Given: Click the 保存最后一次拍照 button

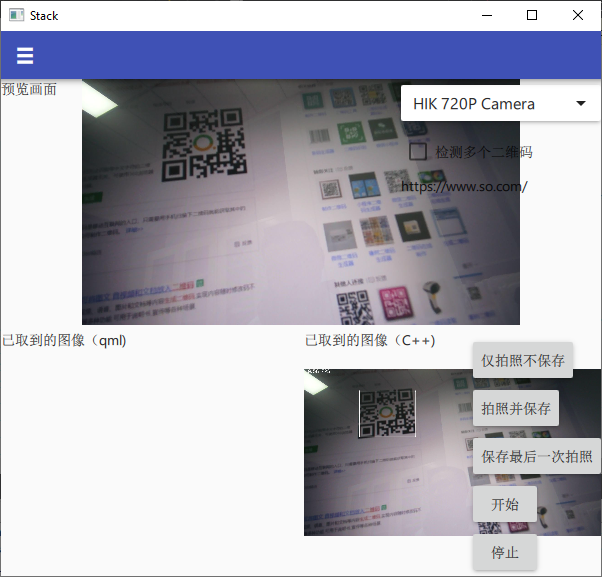Looking at the screenshot, I should 537,456.
